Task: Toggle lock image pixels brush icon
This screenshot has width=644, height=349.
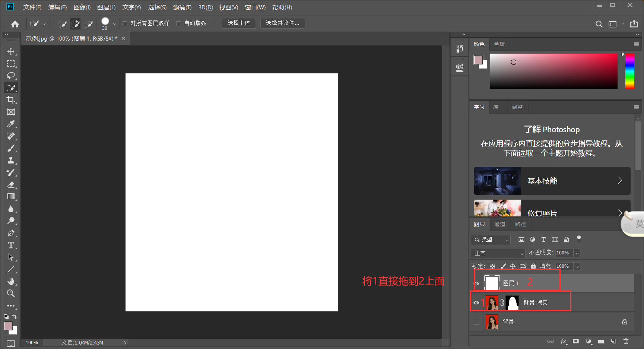Action: (503, 266)
